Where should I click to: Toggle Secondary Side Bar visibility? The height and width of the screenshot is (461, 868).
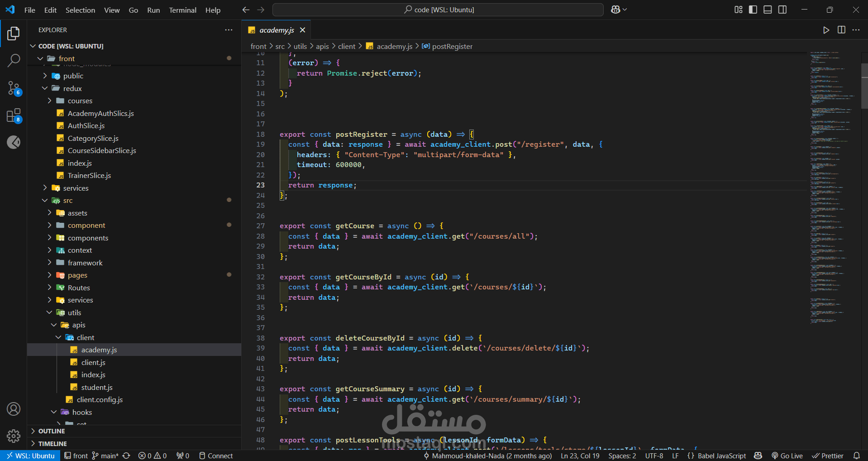pos(782,10)
